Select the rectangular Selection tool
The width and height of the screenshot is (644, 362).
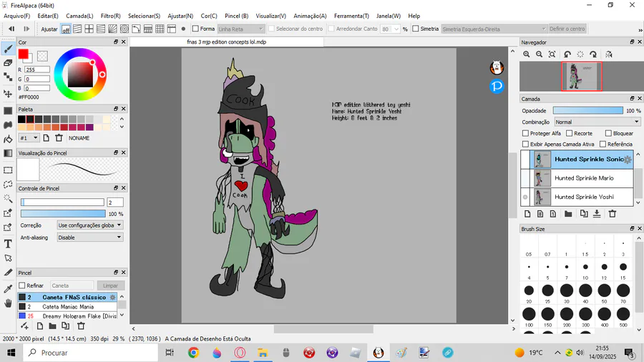click(x=8, y=170)
